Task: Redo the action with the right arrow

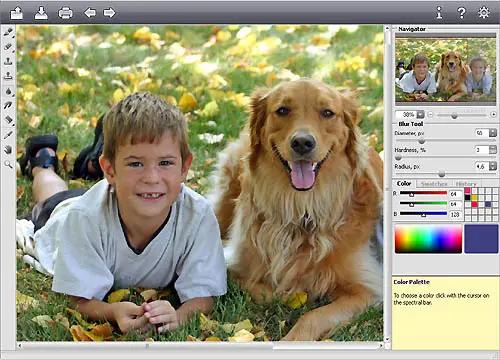Action: (109, 13)
